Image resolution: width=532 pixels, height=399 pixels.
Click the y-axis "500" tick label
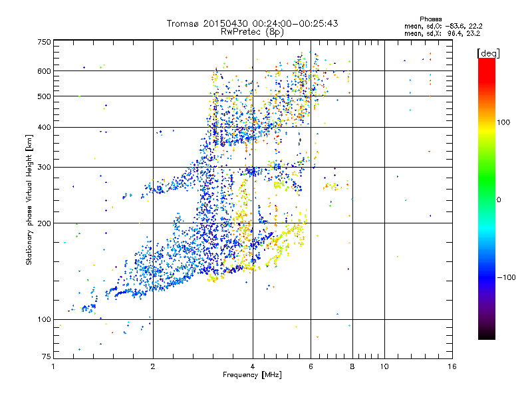44,96
